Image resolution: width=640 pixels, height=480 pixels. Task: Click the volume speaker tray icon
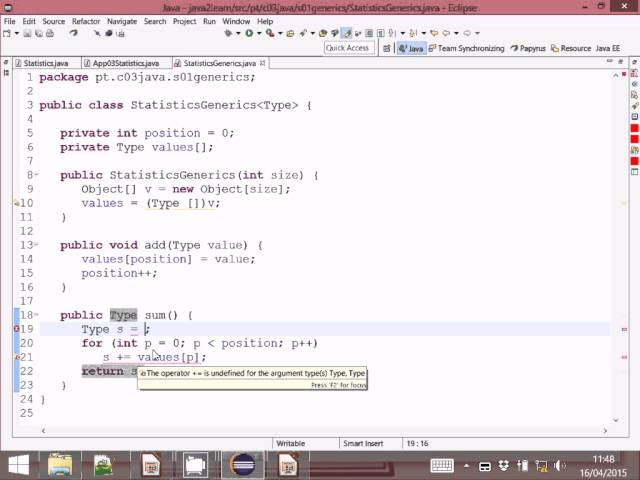559,465
